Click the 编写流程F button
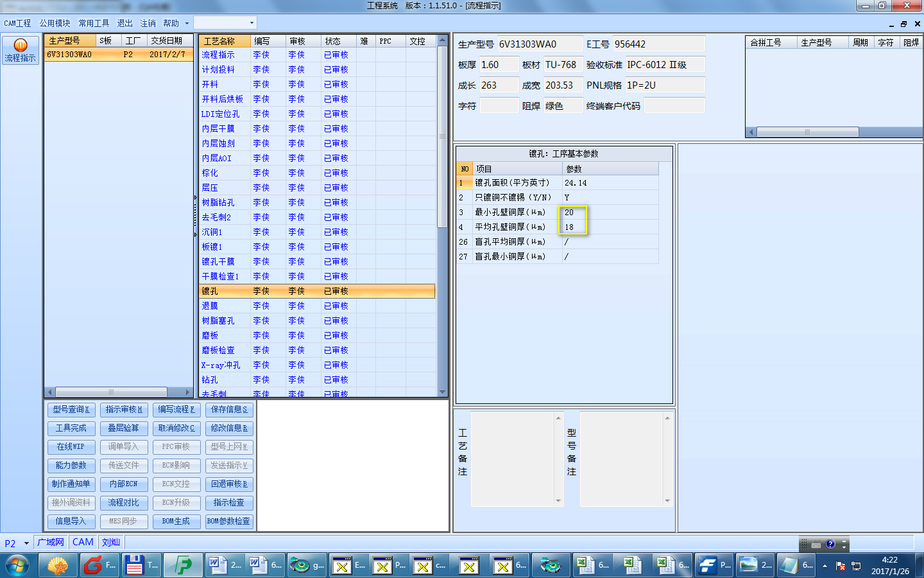 pos(176,410)
